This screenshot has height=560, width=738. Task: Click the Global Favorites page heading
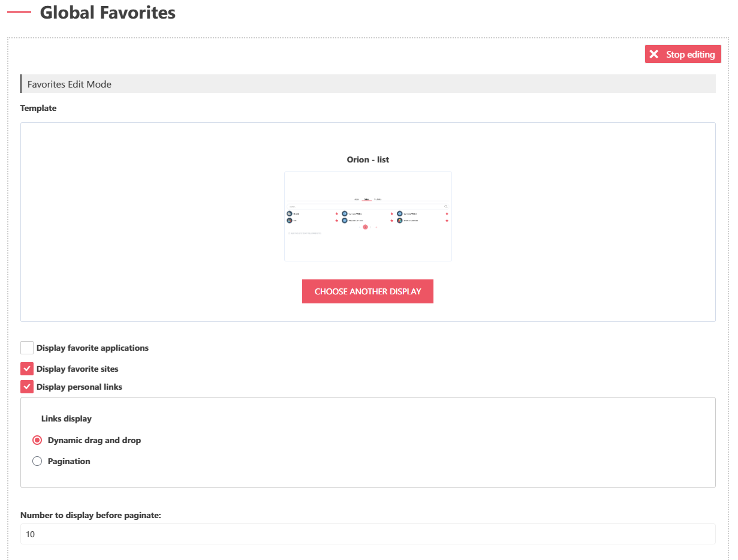108,13
